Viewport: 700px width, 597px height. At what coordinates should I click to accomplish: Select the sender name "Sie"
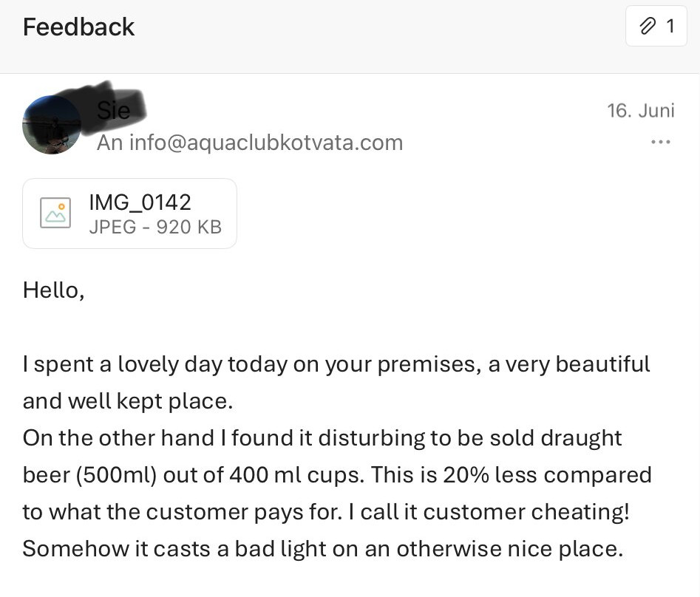(x=113, y=111)
